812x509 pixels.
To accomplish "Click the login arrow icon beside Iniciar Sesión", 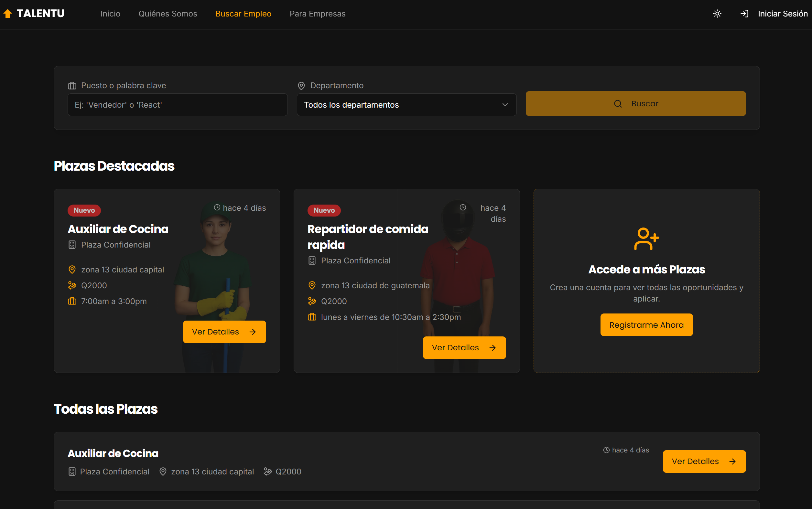I will [744, 14].
